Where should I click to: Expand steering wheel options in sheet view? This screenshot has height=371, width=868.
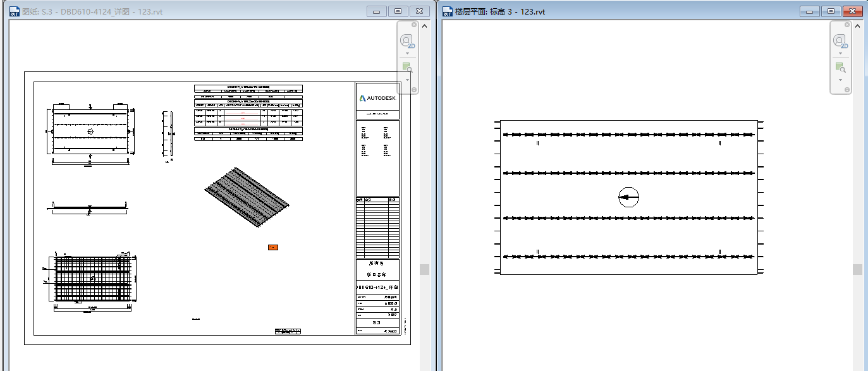pyautogui.click(x=407, y=53)
